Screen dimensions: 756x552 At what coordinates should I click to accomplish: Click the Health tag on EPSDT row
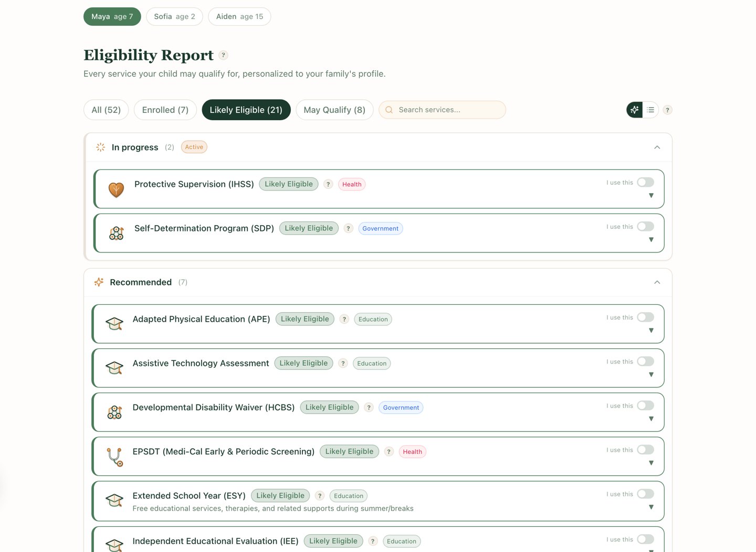(413, 452)
